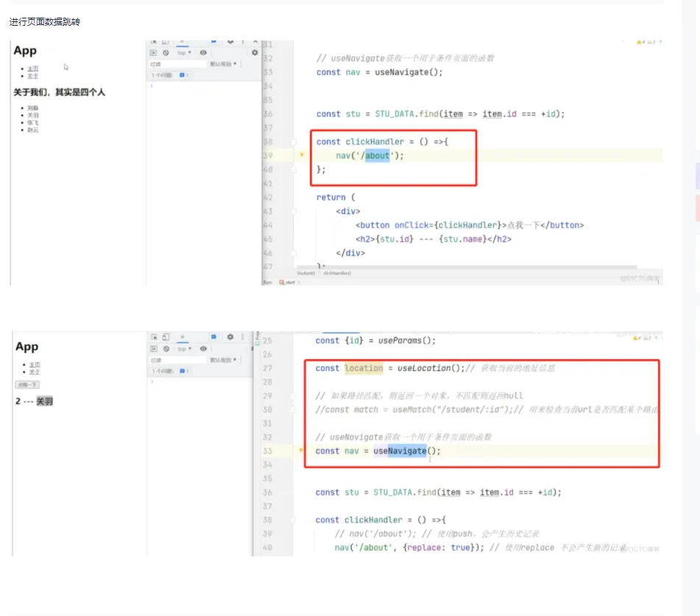Click the 点我一下 button
Image resolution: width=700 pixels, height=616 pixels.
[x=27, y=385]
